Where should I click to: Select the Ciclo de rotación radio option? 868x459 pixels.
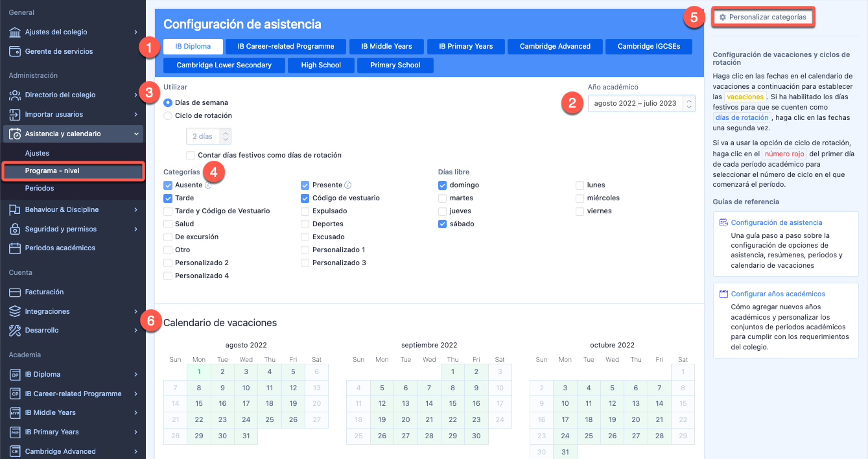[x=168, y=115]
